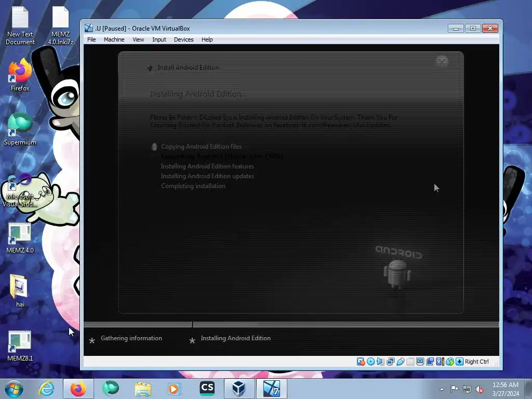532x399 pixels.
Task: Select the Microsoft Visual Studio desktop shortcut
Action: (x=20, y=191)
